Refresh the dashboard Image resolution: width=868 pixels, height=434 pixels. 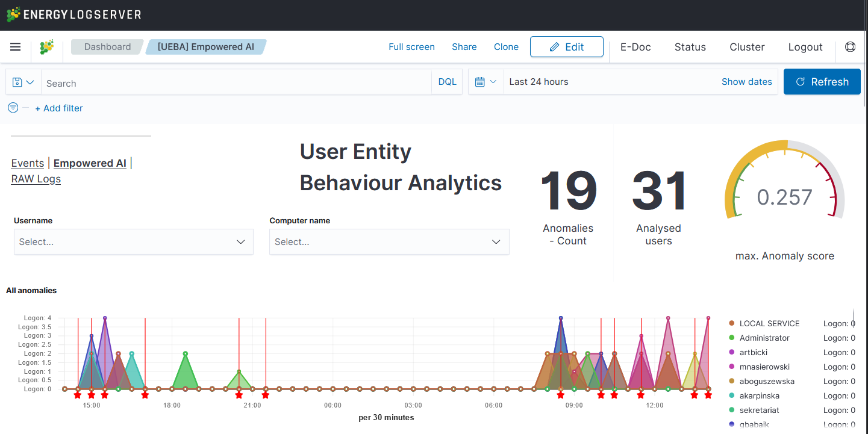[x=822, y=82]
